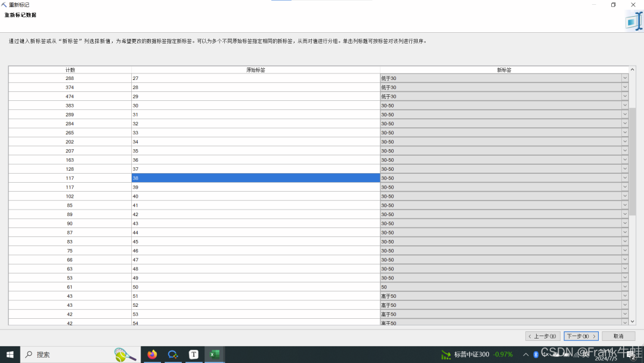Open new-label dropdown for original label 42
Viewport: 644px width, 363px height.
[625, 214]
